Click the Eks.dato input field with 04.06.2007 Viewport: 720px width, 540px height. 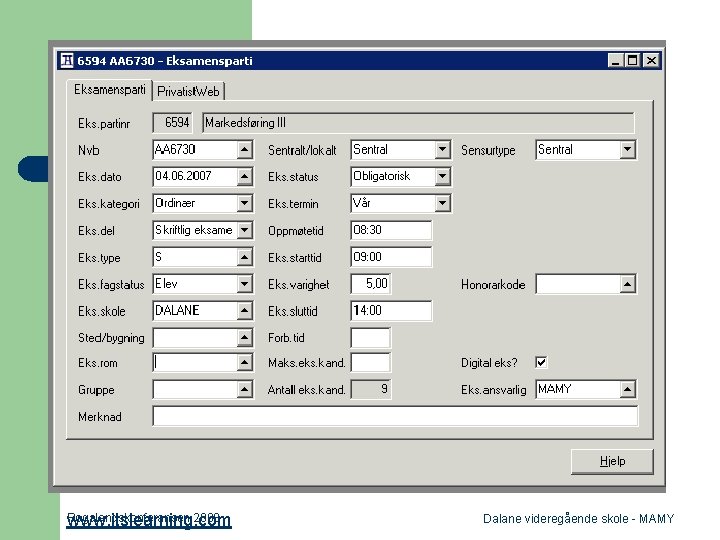pos(195,176)
